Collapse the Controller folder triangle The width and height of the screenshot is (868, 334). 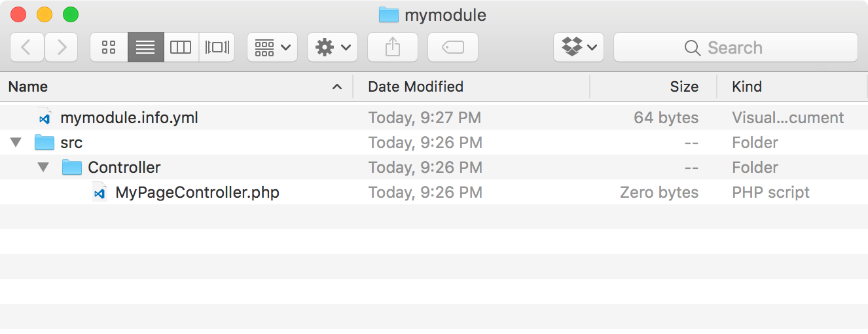[x=43, y=167]
